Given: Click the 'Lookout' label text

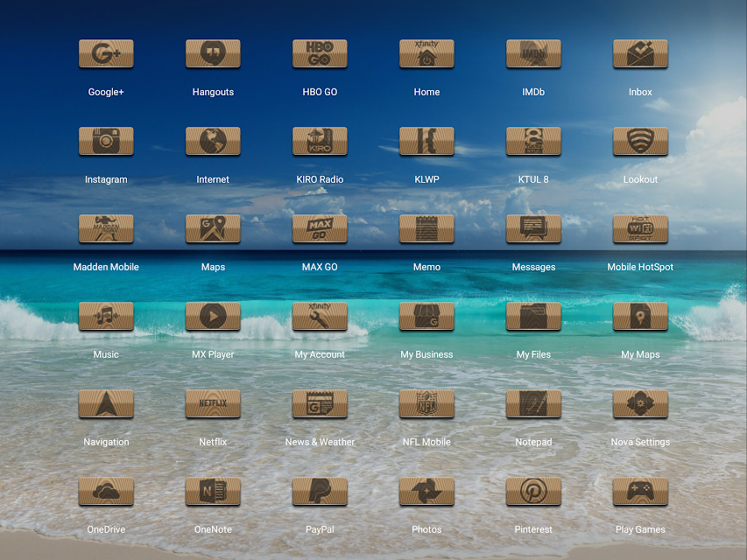Looking at the screenshot, I should 640,179.
